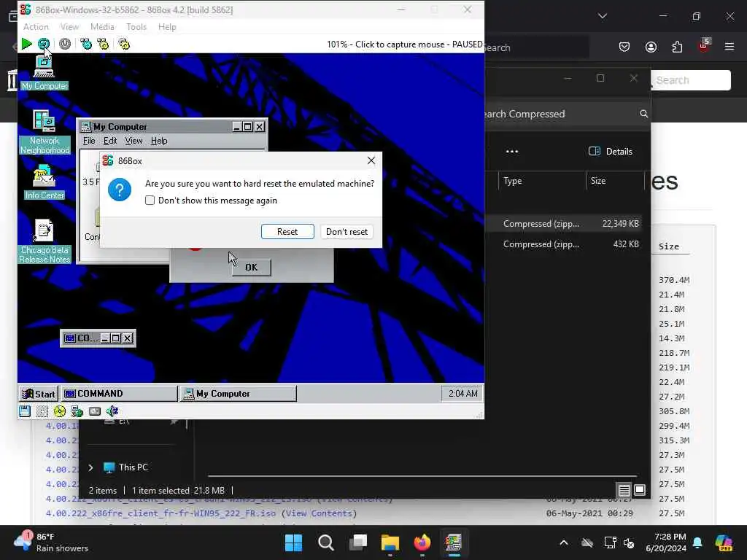747x560 pixels.
Task: Open the See more ellipsis in Explorer
Action: pyautogui.click(x=511, y=152)
